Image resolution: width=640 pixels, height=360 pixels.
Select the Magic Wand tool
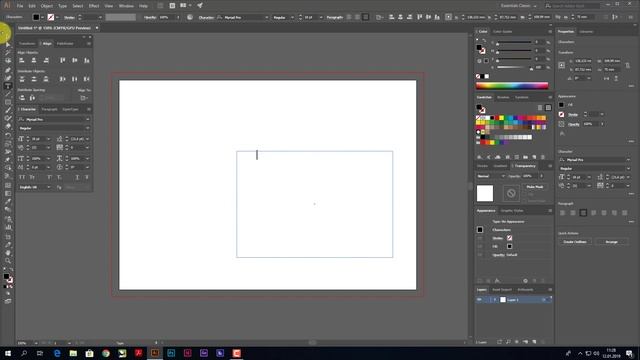[x=8, y=53]
